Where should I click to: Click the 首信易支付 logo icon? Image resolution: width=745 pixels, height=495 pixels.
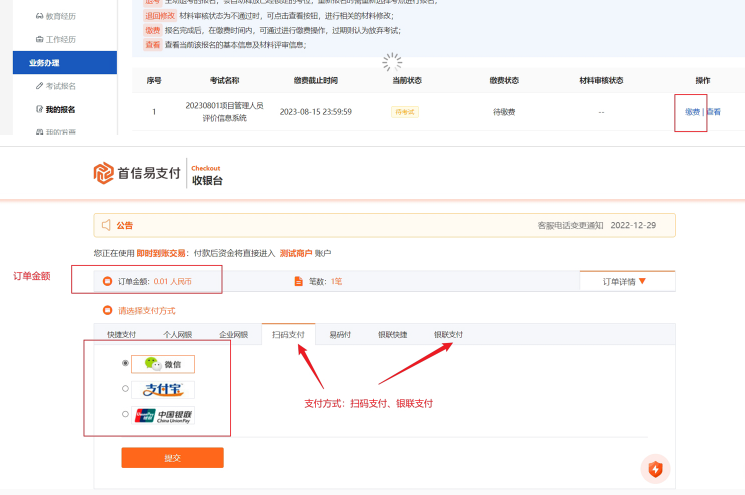click(104, 173)
